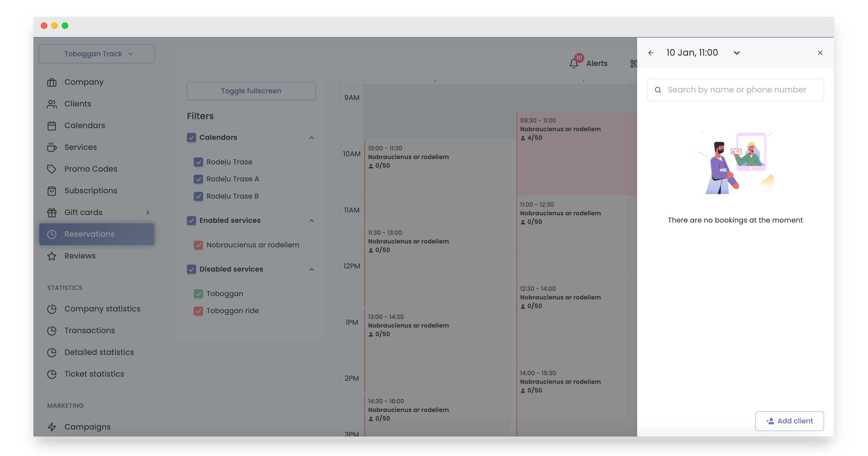Viewport: 868px width, 456px height.
Task: Select the Reviews star icon
Action: click(52, 256)
